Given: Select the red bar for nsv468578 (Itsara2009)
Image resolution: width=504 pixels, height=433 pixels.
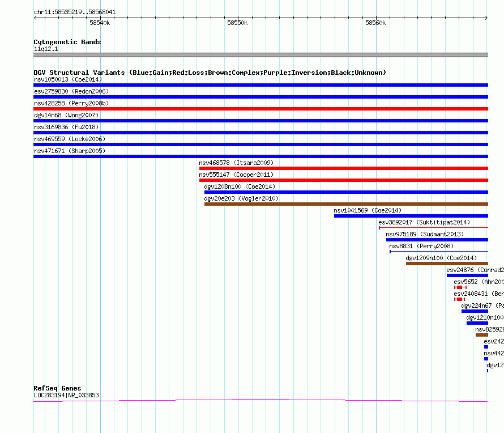Looking at the screenshot, I should pos(344,168).
